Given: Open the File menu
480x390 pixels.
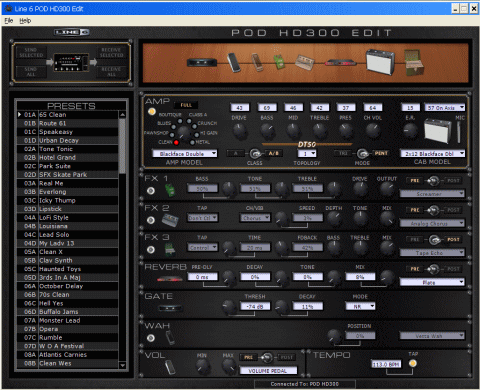Looking at the screenshot, I should [9, 21].
